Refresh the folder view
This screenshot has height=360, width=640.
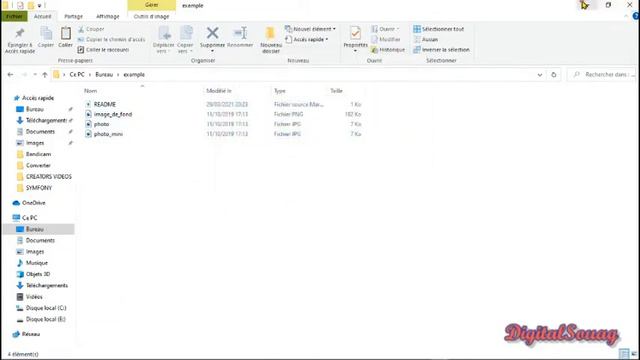point(553,75)
